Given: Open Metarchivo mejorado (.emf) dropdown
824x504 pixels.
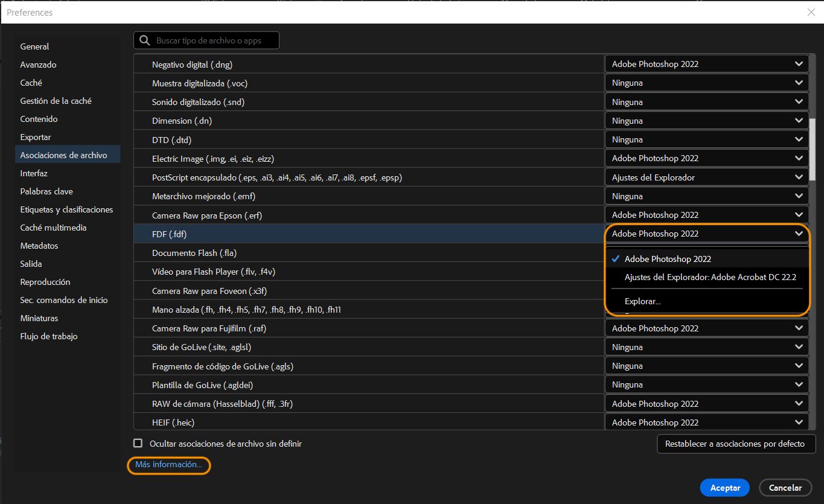Looking at the screenshot, I should 706,196.
